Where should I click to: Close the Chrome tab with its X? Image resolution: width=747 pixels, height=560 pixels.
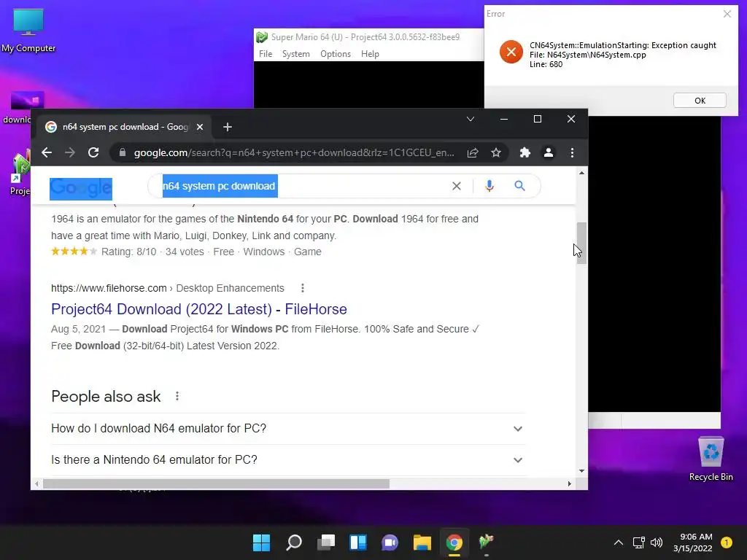tap(200, 127)
